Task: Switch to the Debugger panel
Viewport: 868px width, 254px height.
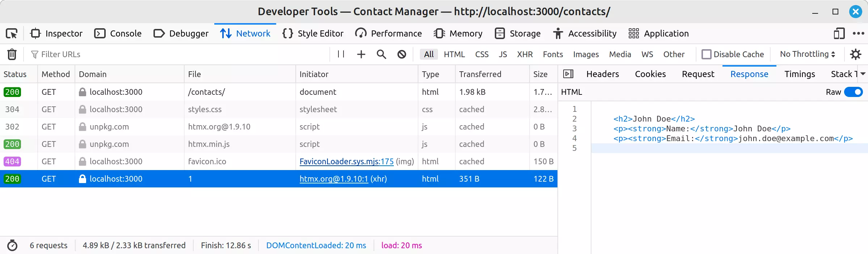Action: coord(181,34)
